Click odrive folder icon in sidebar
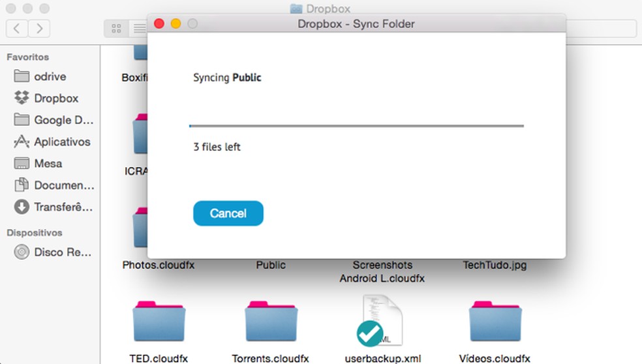The image size is (642, 364). pyautogui.click(x=22, y=76)
